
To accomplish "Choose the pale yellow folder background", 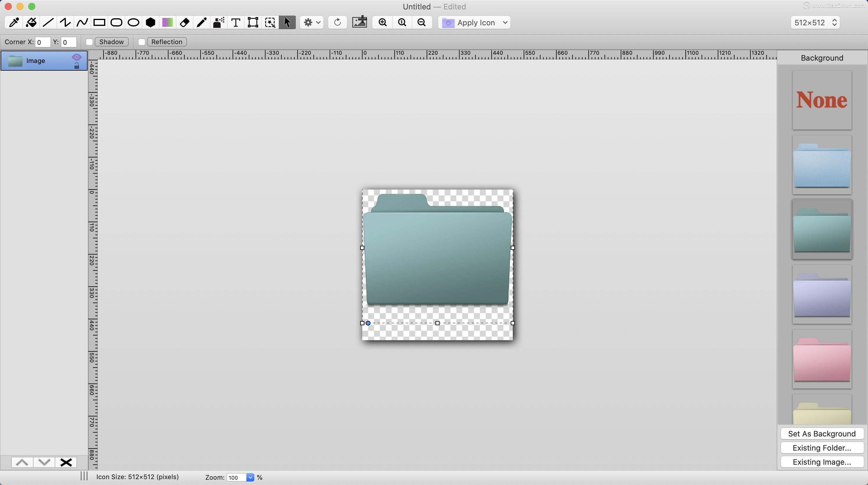I will click(822, 409).
